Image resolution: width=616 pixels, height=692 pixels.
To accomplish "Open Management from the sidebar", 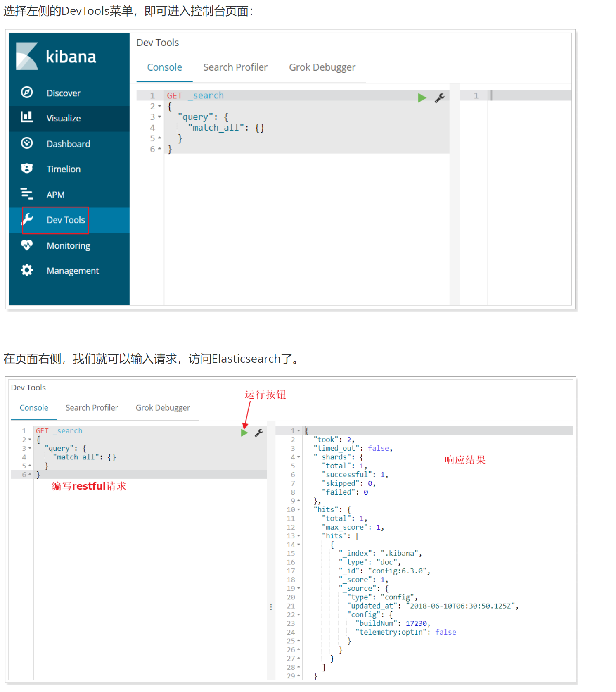I will 73,271.
